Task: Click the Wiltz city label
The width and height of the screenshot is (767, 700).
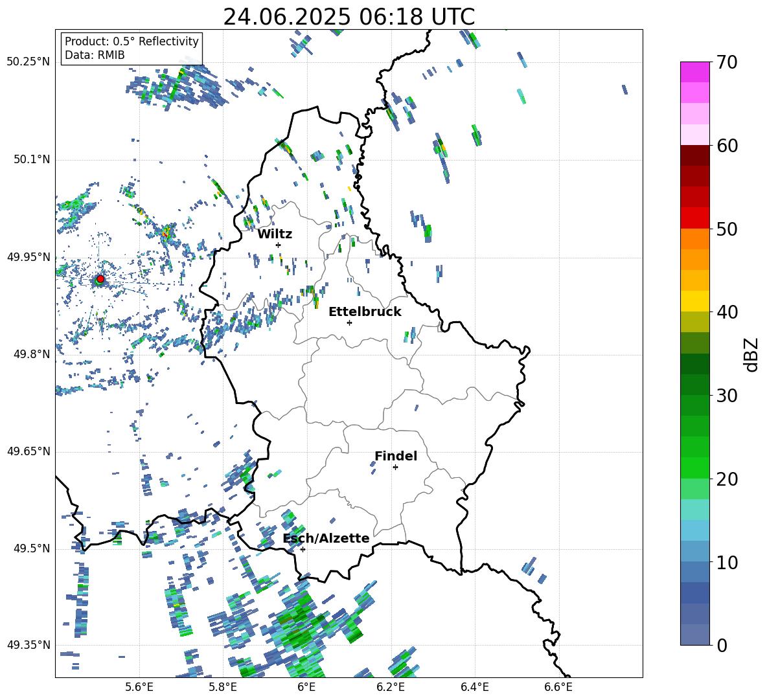Action: (275, 234)
